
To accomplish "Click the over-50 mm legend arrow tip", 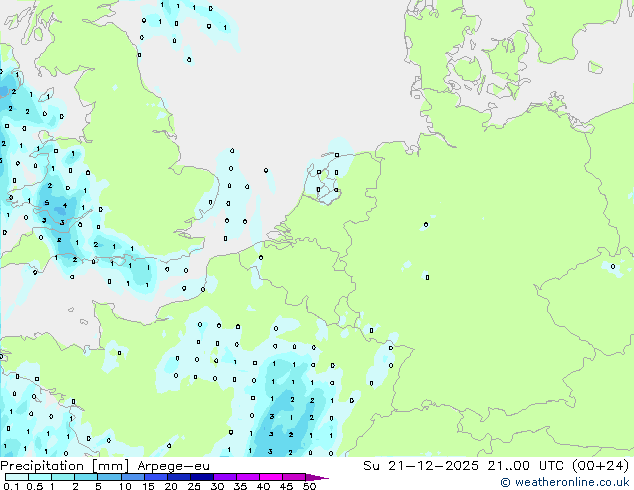I will 317,477.
